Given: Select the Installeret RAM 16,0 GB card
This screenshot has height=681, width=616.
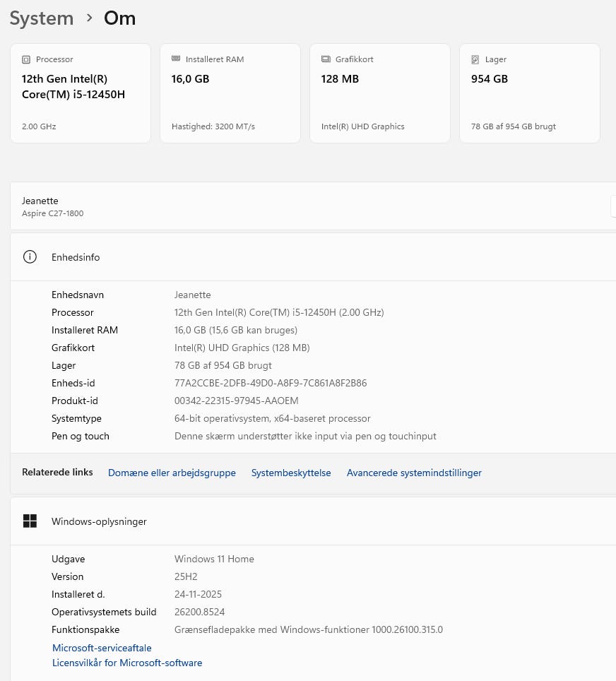Looking at the screenshot, I should pos(230,93).
